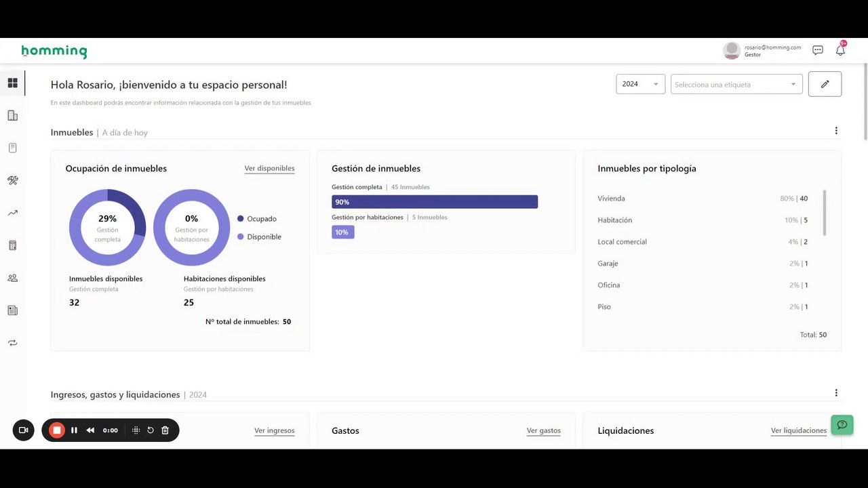Open the swap arrows sidebar icon
Screen dimensions: 868x488
(12, 343)
